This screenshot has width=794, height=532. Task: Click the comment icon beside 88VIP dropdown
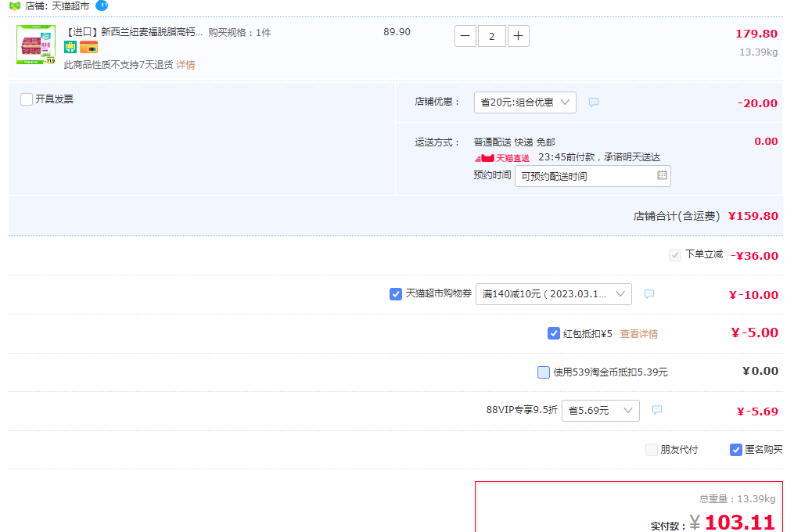657,410
